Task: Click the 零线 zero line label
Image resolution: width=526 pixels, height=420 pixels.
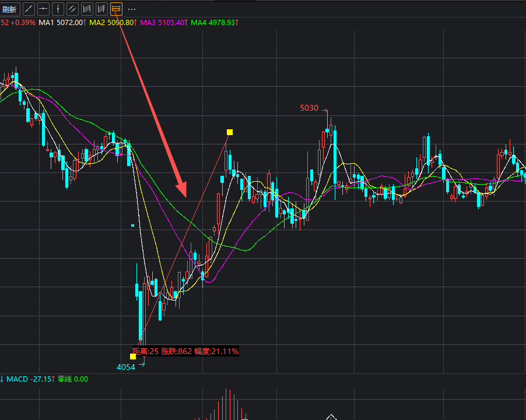Action: coord(73,379)
